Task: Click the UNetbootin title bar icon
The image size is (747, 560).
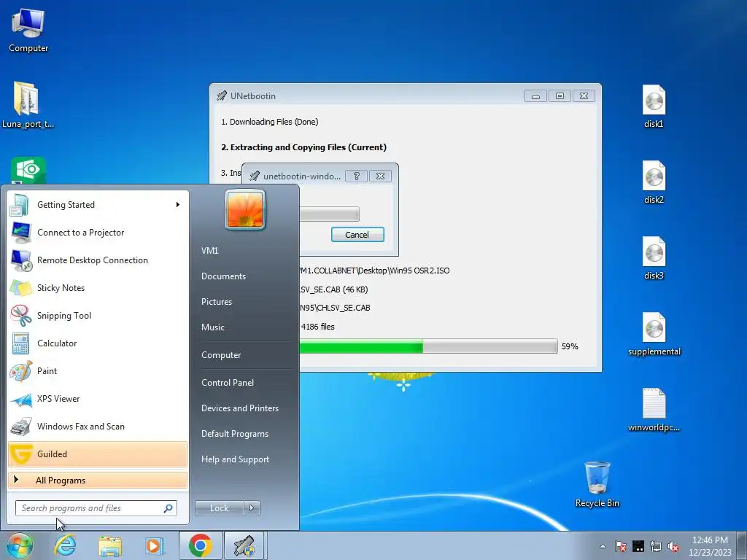Action: coord(222,96)
